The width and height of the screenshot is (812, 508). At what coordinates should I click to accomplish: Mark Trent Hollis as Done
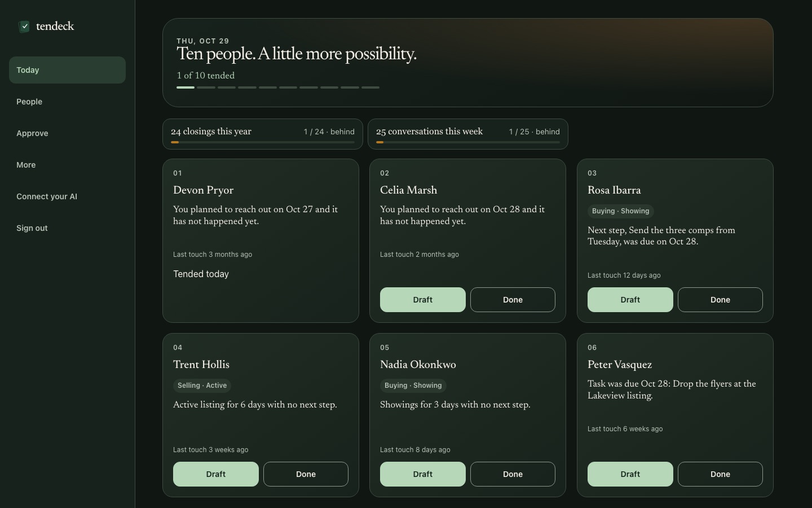pyautogui.click(x=306, y=474)
